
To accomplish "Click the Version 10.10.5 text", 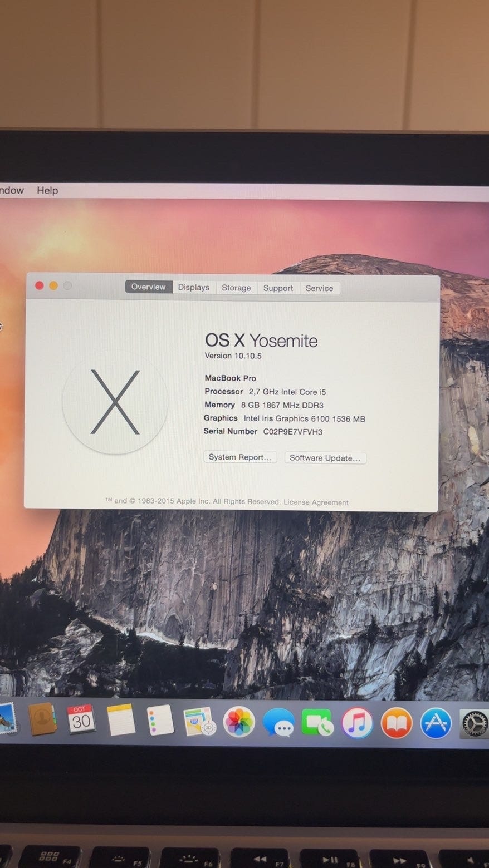I will point(233,356).
